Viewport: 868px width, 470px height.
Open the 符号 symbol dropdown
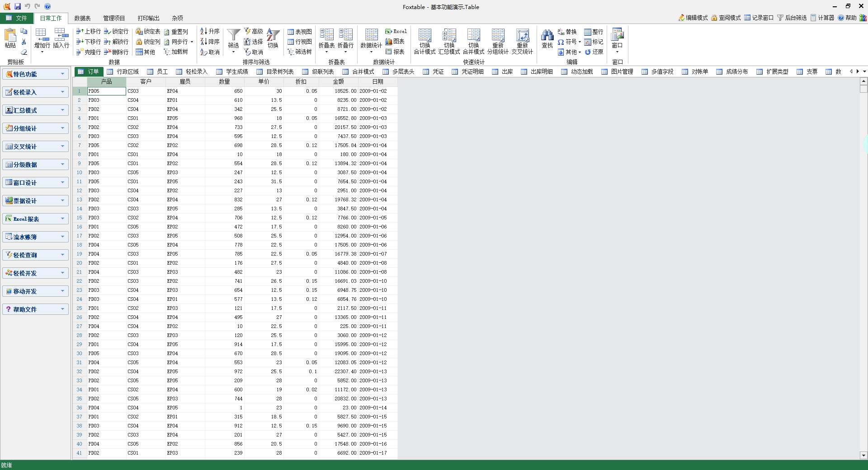point(569,42)
